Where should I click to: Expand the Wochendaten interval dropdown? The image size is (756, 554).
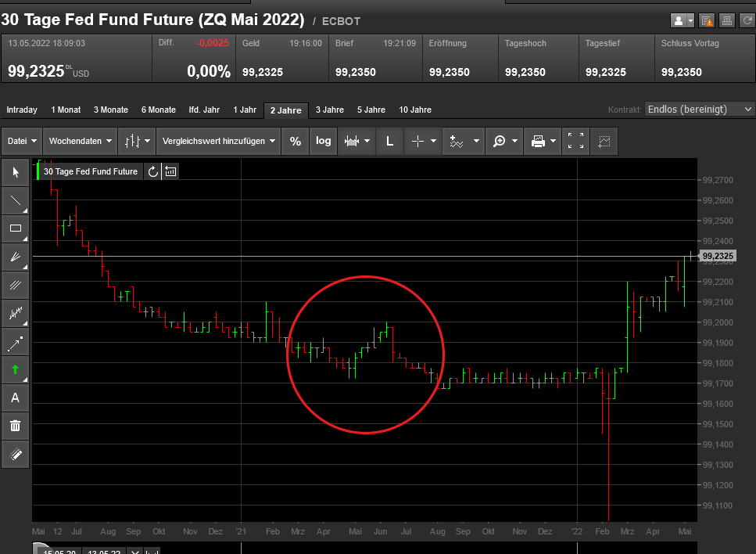point(80,142)
